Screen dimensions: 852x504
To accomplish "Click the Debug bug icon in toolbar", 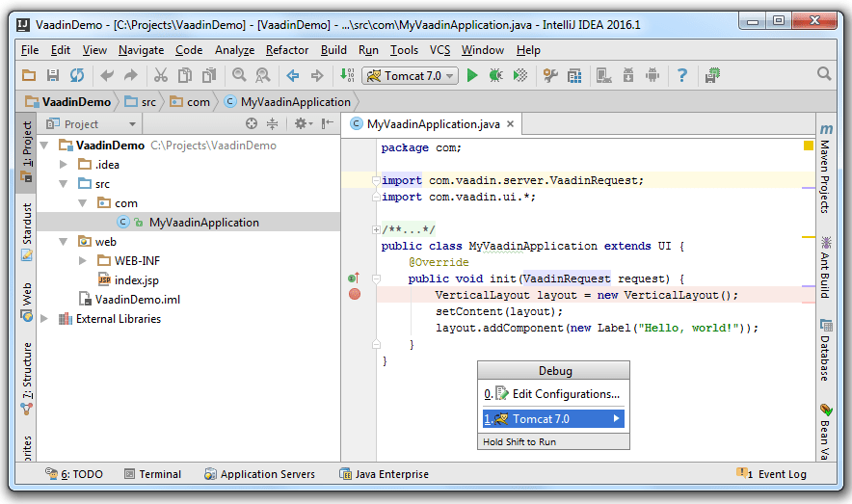I will [495, 75].
